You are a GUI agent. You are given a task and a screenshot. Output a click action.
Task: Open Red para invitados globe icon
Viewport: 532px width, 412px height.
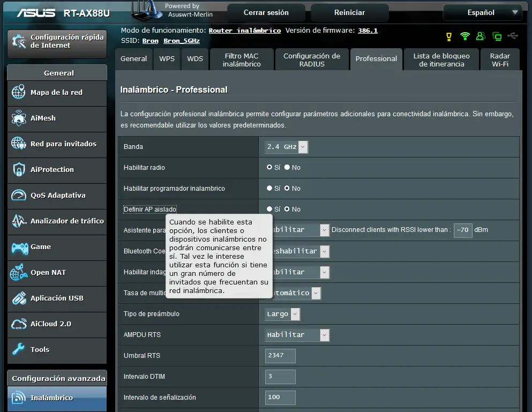19,144
